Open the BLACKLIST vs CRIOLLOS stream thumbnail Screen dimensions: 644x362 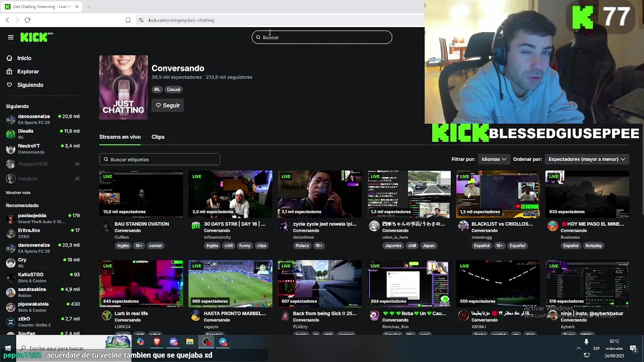[498, 194]
